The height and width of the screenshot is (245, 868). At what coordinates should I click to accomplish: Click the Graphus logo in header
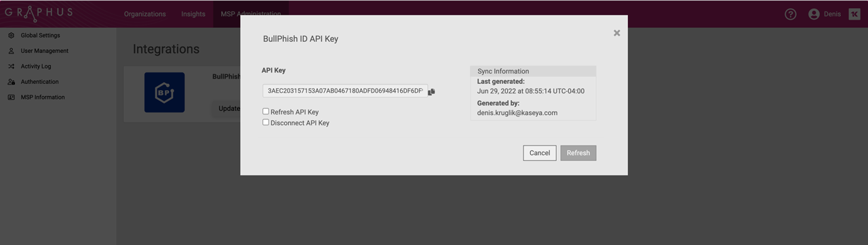[38, 13]
